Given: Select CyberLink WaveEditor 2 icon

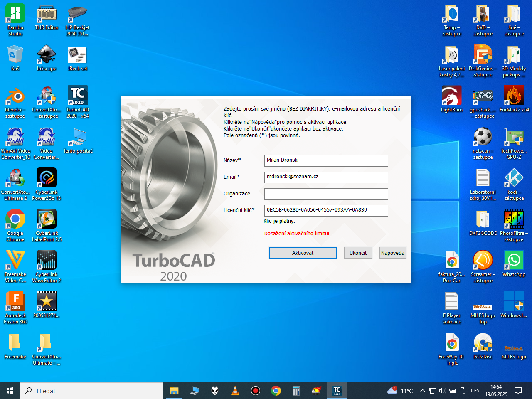Looking at the screenshot, I should click(x=47, y=267).
